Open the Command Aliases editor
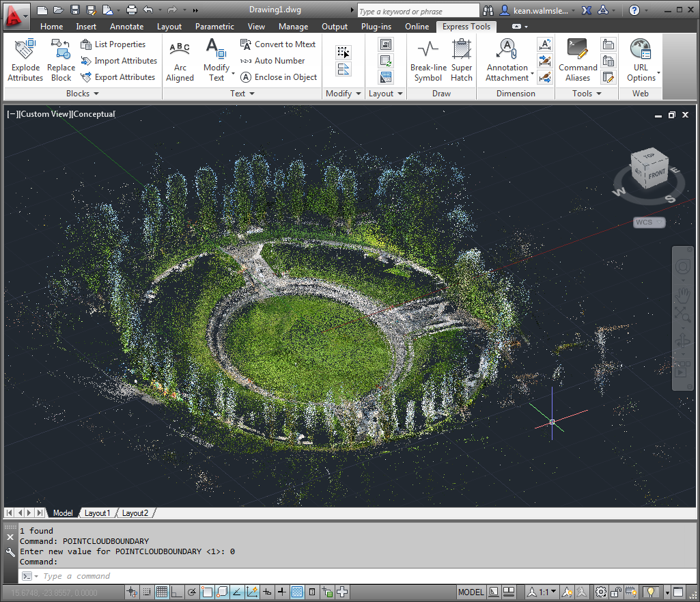Screen dimensions: 700x602 (578, 60)
